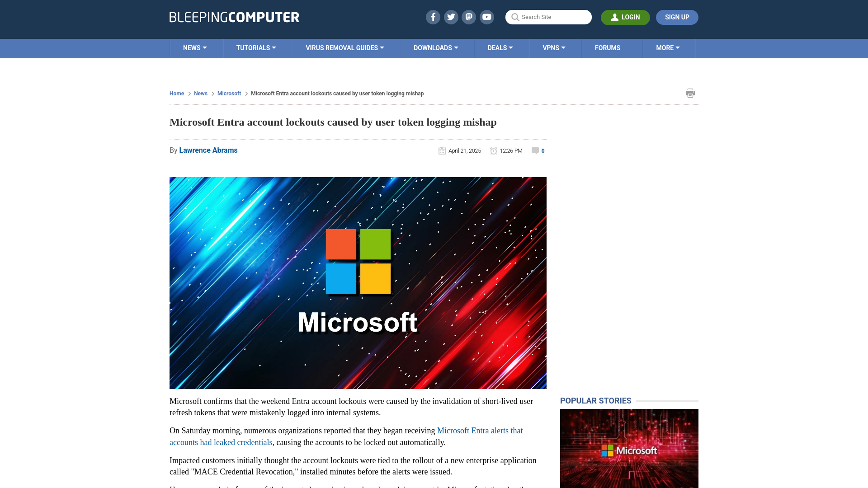Viewport: 868px width, 488px height.
Task: Open BleepingComputer YouTube channel icon
Action: (487, 17)
